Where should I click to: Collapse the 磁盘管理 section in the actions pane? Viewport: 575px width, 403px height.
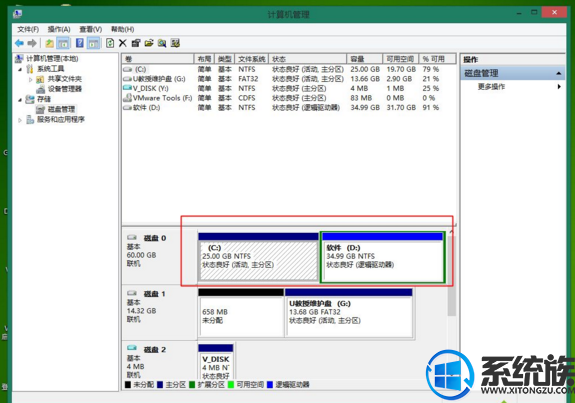558,73
